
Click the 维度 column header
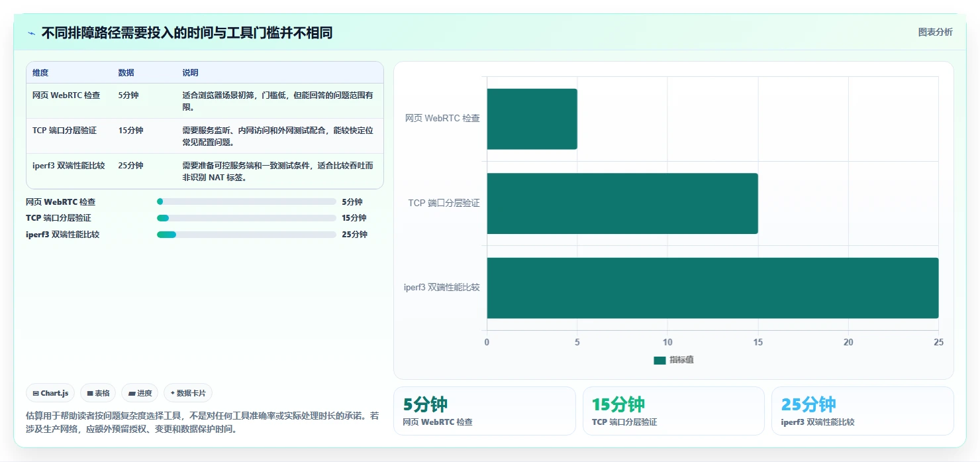point(40,73)
